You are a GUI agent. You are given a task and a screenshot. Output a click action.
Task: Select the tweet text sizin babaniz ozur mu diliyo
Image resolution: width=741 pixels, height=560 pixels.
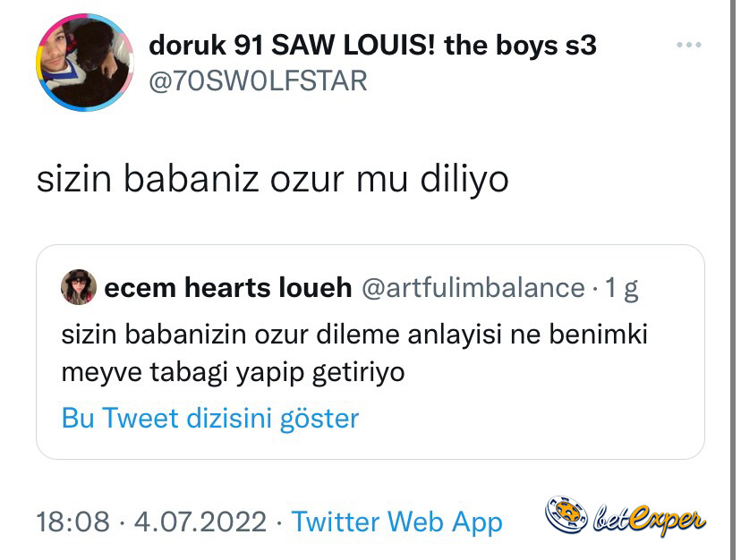coord(273,179)
